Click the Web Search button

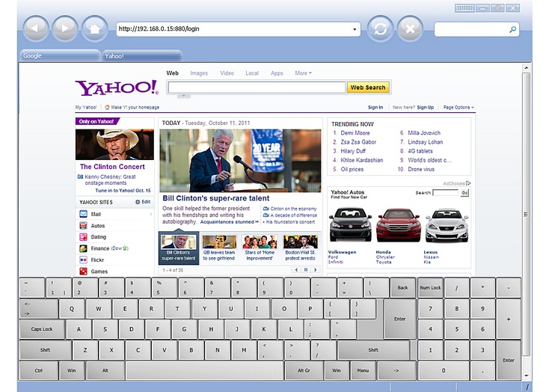(368, 88)
